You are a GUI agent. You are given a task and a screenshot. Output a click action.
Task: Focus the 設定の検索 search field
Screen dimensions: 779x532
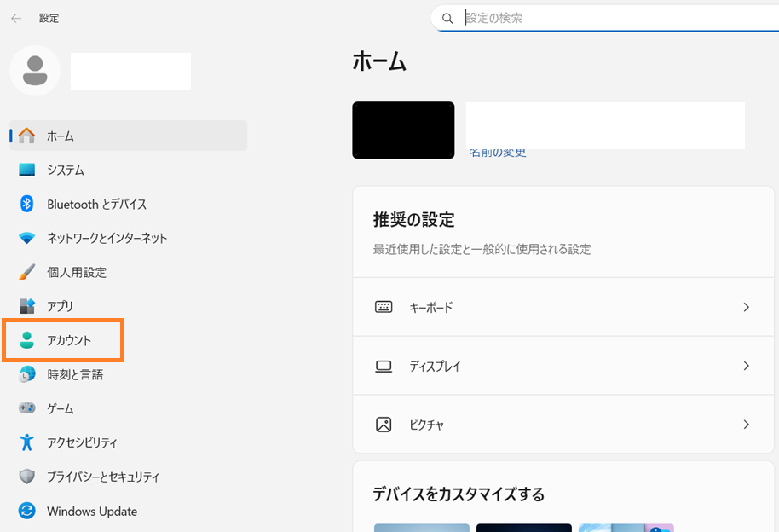pyautogui.click(x=605, y=19)
